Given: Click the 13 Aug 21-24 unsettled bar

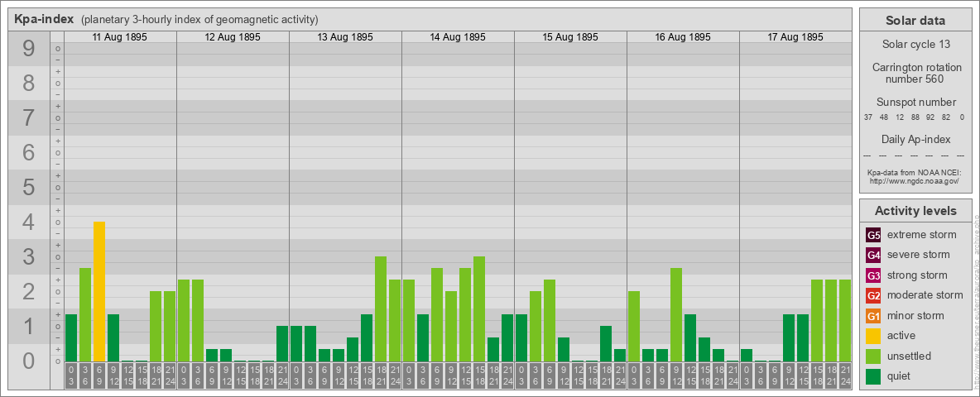Looking at the screenshot, I should point(395,320).
